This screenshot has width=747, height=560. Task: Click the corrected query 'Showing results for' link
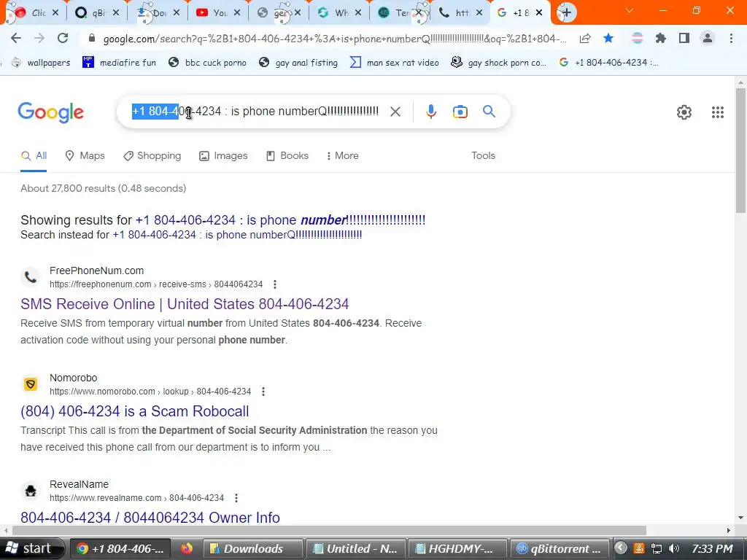tap(281, 220)
